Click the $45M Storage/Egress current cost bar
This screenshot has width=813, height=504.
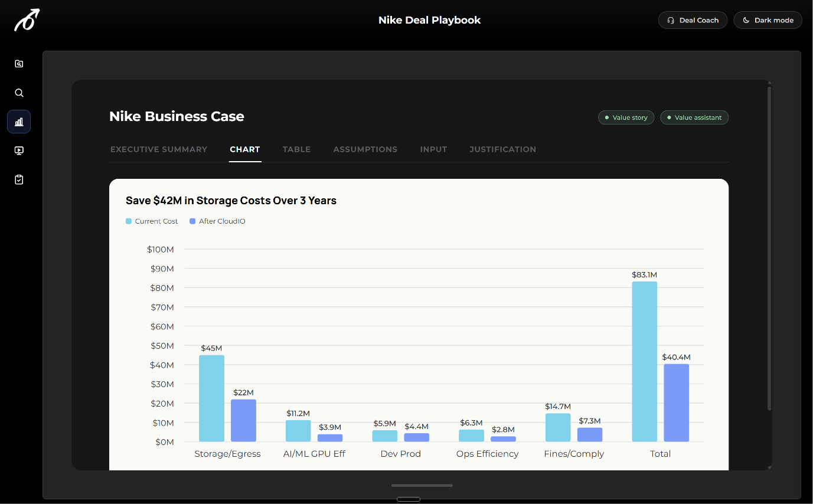pyautogui.click(x=211, y=398)
